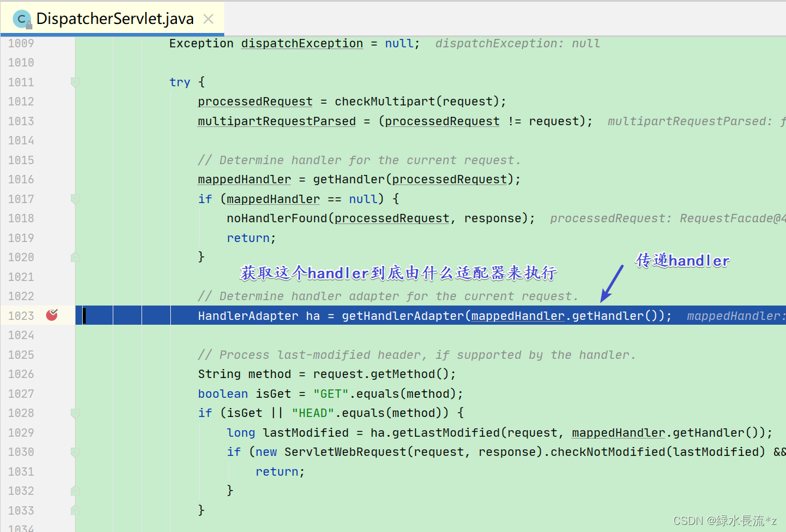
Task: Click line number 1012 in gutter
Action: tap(21, 101)
